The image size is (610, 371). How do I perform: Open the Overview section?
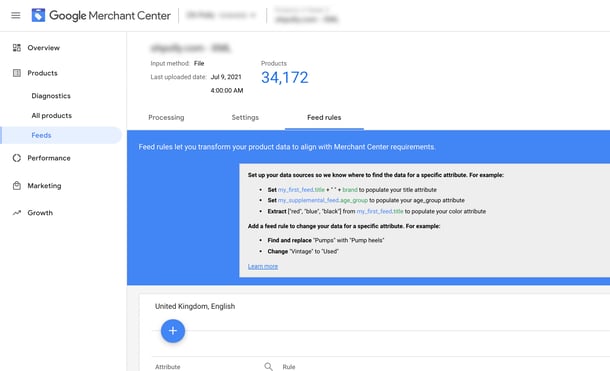(44, 48)
